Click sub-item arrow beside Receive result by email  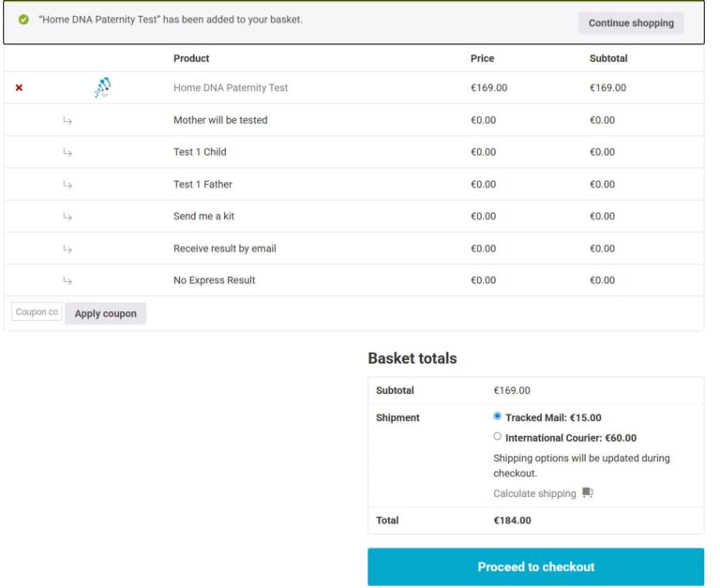(67, 249)
